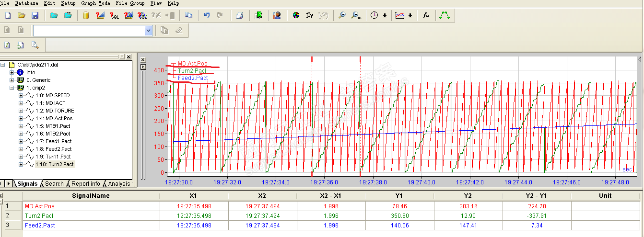Switch to the Search tab

pyautogui.click(x=54, y=184)
